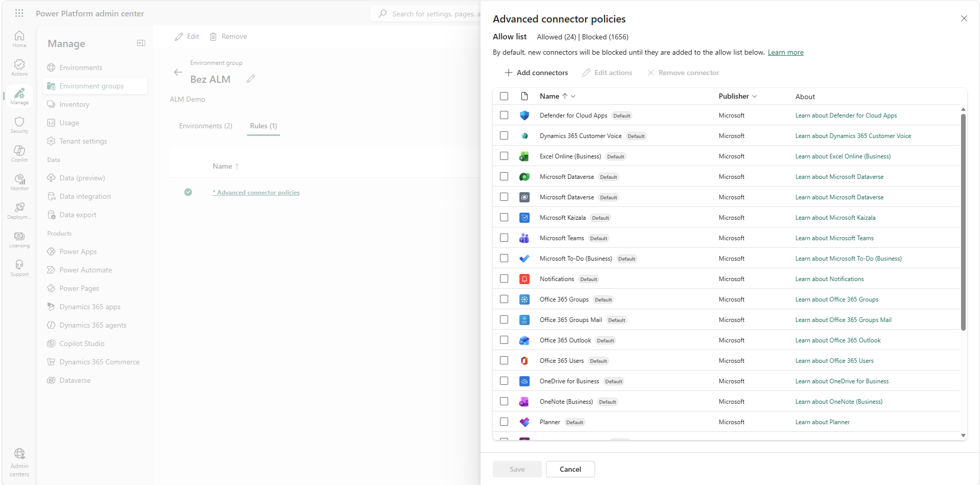Toggle the select-all connectors checkbox

[x=504, y=96]
